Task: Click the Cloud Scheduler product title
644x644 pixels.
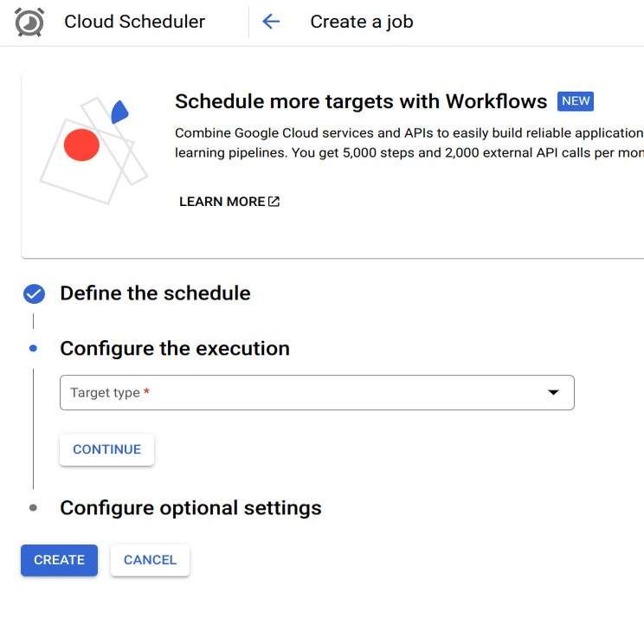Action: (134, 22)
